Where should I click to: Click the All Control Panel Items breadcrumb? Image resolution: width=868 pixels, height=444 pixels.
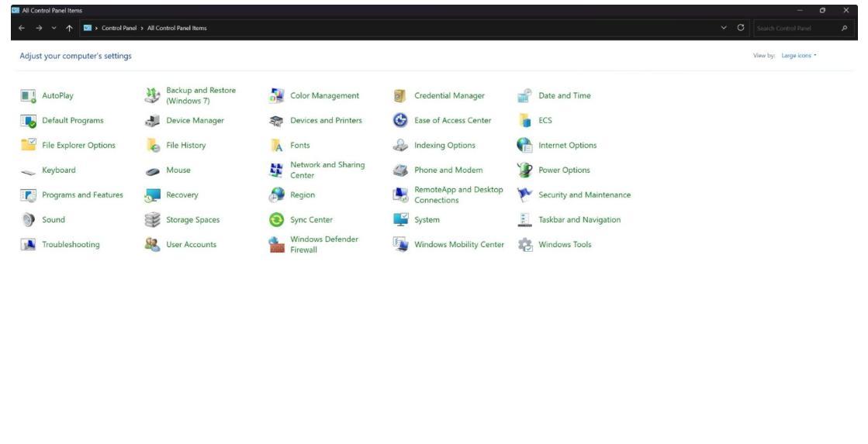pos(177,28)
